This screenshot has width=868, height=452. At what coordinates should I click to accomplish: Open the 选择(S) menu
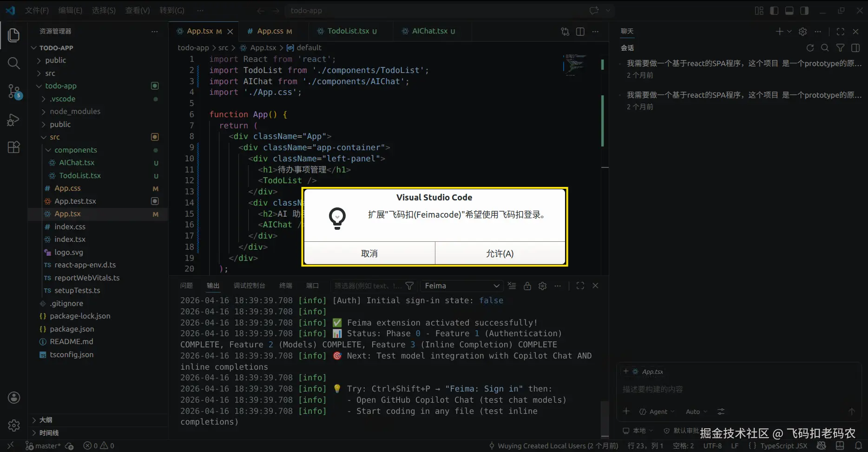tap(104, 11)
